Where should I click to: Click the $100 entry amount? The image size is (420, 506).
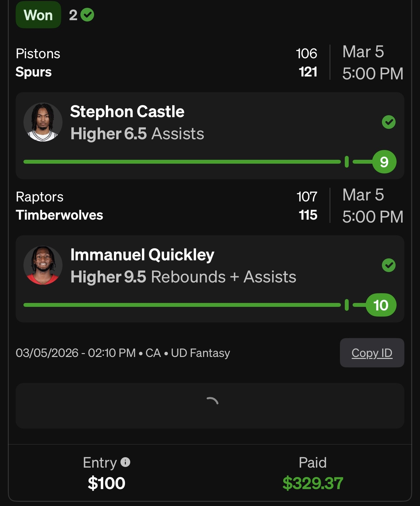tap(106, 483)
